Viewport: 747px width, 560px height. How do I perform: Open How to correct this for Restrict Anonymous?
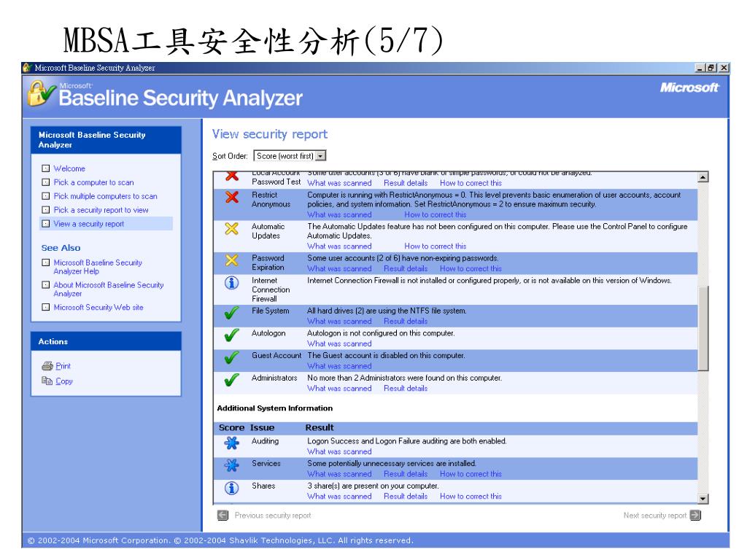pyautogui.click(x=436, y=215)
